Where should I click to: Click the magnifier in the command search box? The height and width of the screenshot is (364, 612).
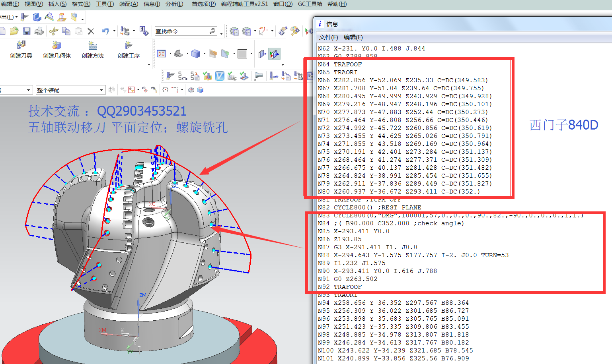click(x=213, y=31)
